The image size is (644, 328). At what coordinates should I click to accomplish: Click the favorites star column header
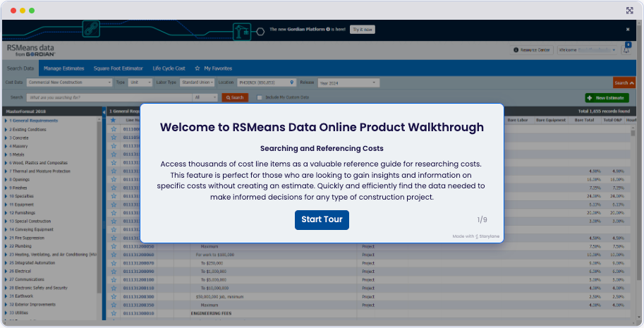point(114,120)
